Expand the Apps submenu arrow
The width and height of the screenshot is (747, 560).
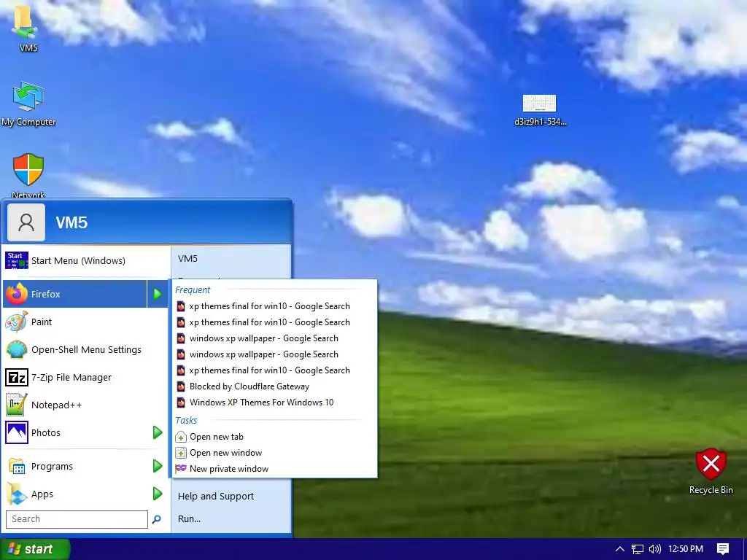click(x=158, y=494)
